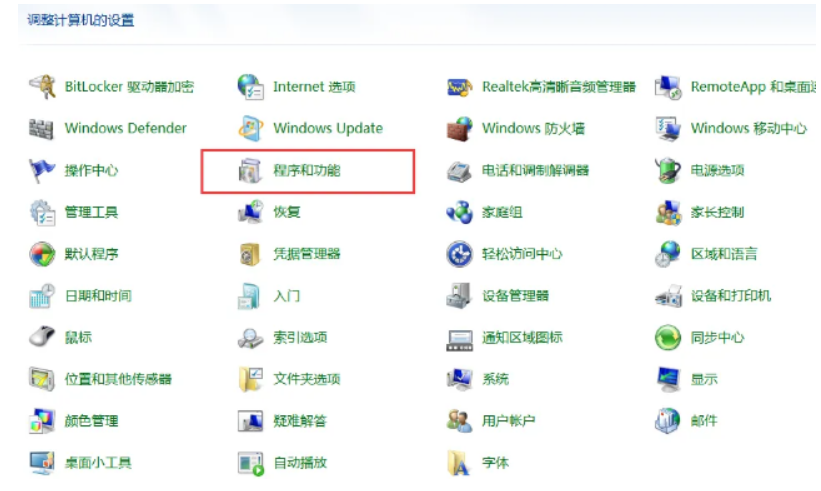The height and width of the screenshot is (491, 821).
Task: Click the 自动播放 icon
Action: (250, 463)
